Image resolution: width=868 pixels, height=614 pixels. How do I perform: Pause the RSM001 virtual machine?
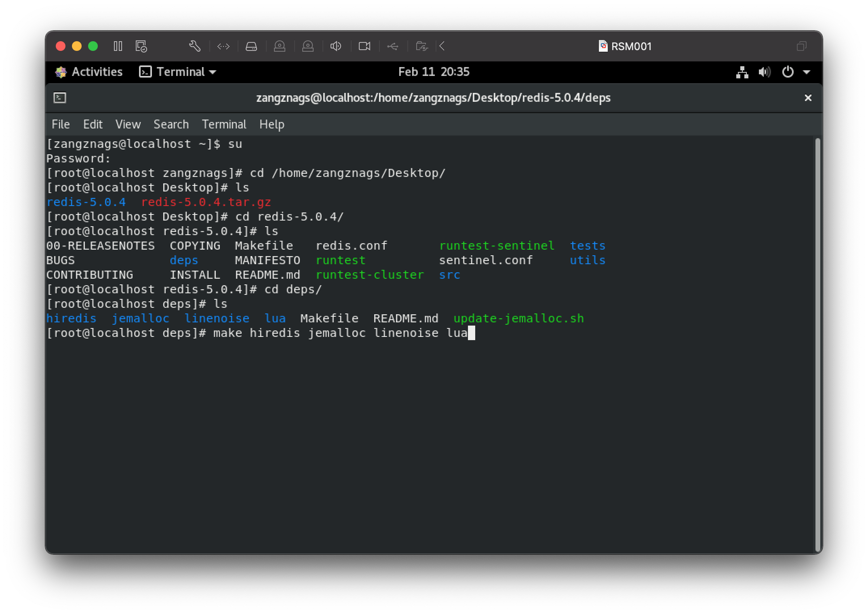pyautogui.click(x=118, y=46)
